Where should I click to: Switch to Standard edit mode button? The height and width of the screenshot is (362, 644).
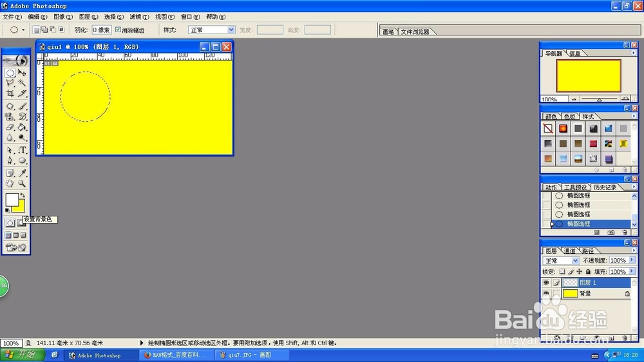tap(10, 223)
